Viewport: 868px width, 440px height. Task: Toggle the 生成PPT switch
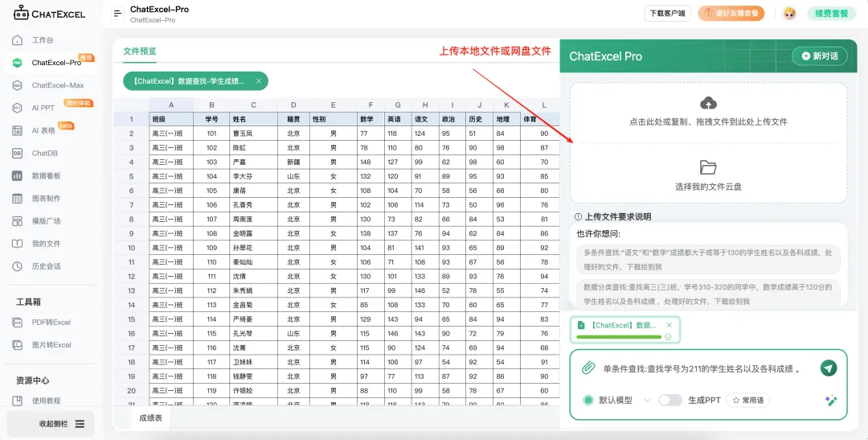pos(669,400)
